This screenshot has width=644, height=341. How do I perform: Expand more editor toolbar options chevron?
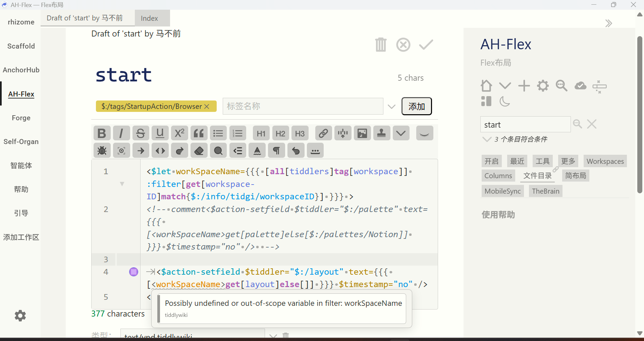pos(401,133)
